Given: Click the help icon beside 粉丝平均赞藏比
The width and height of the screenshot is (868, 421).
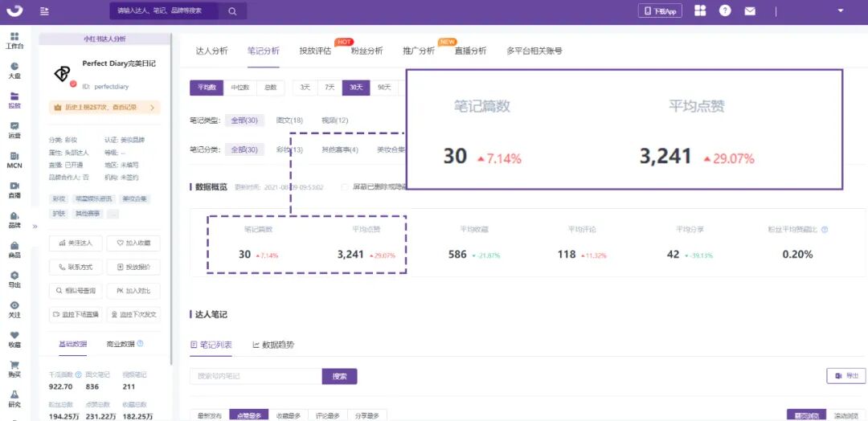Looking at the screenshot, I should (825, 229).
